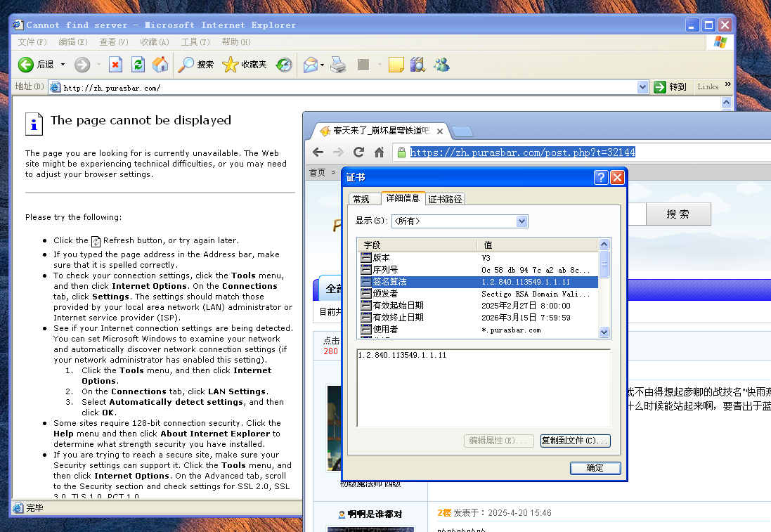Screen dimensions: 771x532
Task: Click the 值 column header
Action: point(538,245)
